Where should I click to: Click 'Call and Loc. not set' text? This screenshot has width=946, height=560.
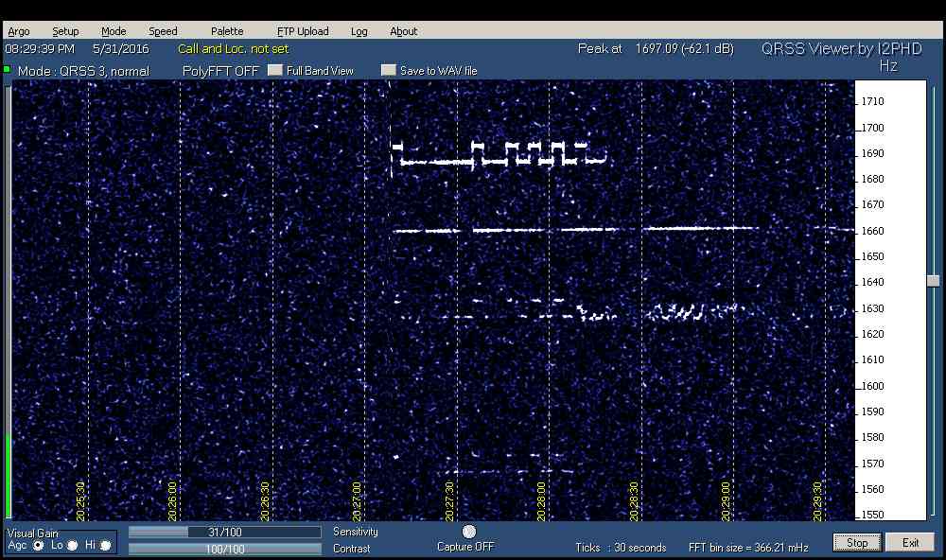point(233,49)
